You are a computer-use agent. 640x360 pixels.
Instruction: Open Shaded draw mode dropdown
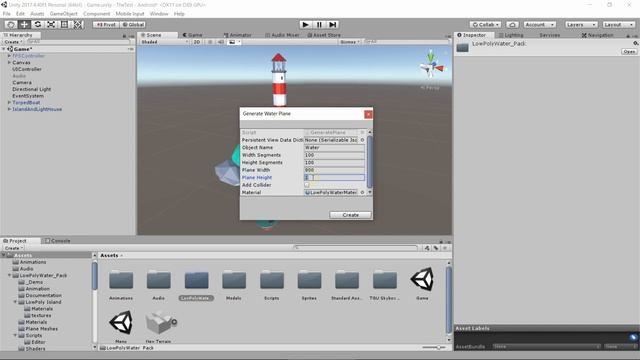(164, 42)
